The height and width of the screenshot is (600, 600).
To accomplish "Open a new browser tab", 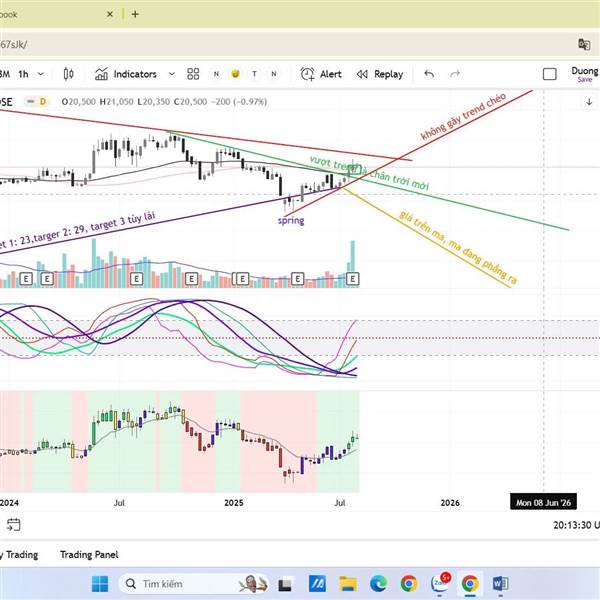I will point(135,14).
